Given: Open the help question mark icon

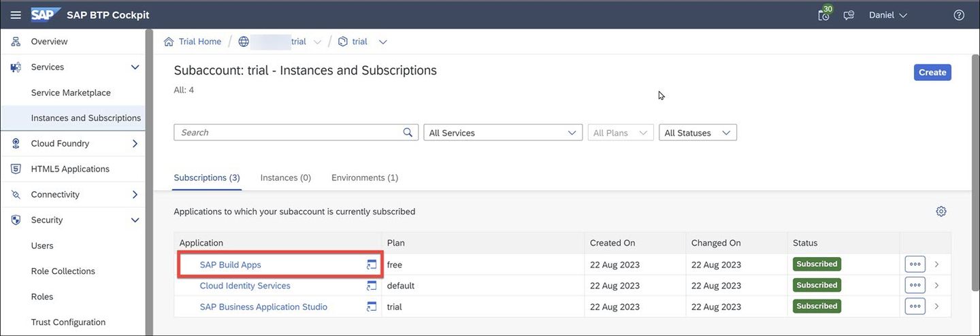Looking at the screenshot, I should tap(959, 15).
